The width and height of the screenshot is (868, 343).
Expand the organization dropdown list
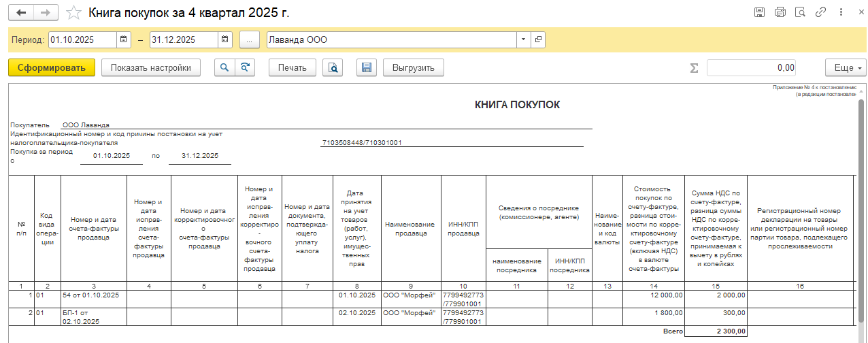pos(523,40)
